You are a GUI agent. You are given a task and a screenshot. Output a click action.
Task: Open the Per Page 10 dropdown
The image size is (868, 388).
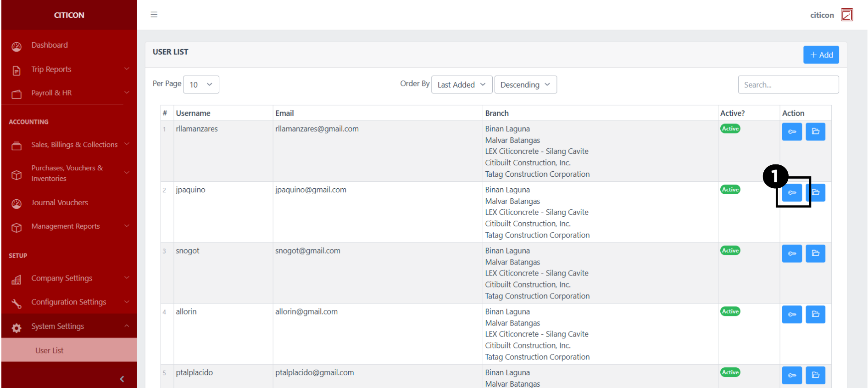point(201,84)
